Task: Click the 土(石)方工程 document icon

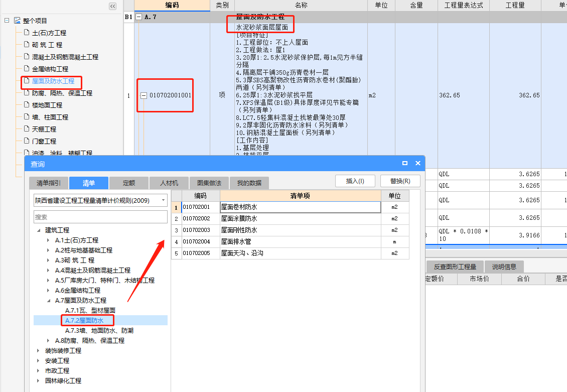Action: [x=27, y=33]
